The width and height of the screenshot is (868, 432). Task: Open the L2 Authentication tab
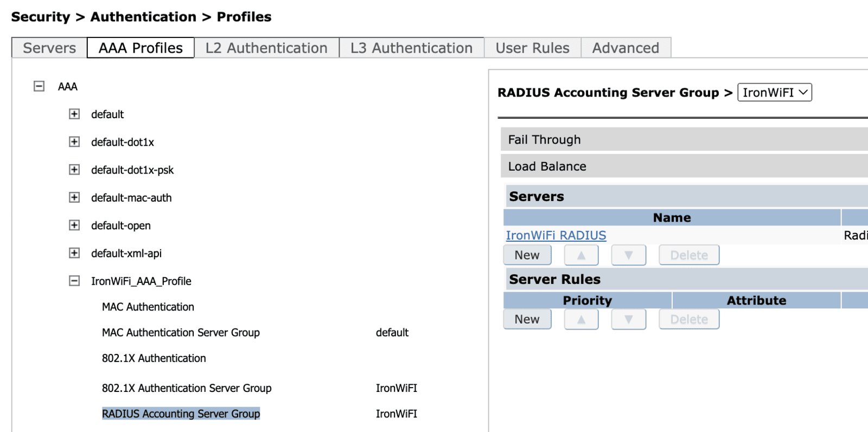click(x=266, y=48)
